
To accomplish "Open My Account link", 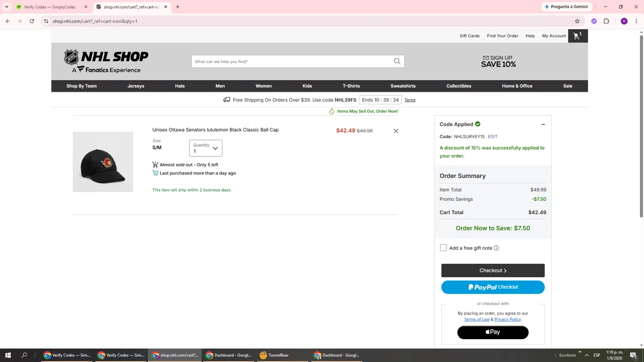I will [554, 36].
